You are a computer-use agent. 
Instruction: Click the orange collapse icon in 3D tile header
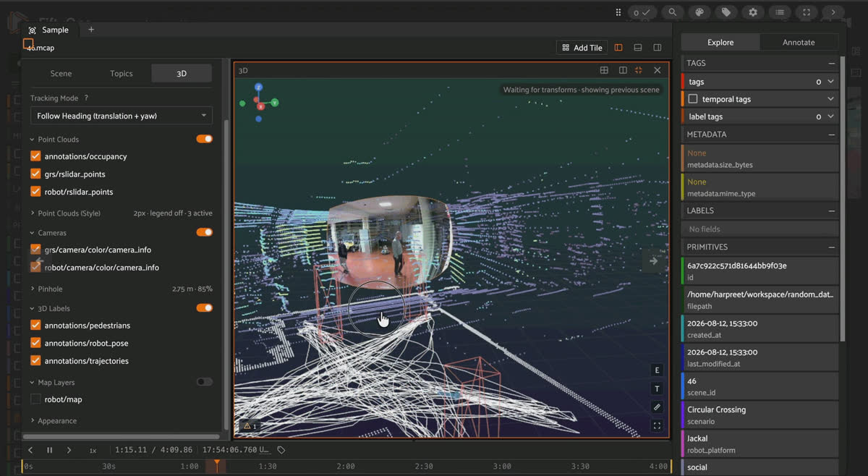(x=639, y=70)
